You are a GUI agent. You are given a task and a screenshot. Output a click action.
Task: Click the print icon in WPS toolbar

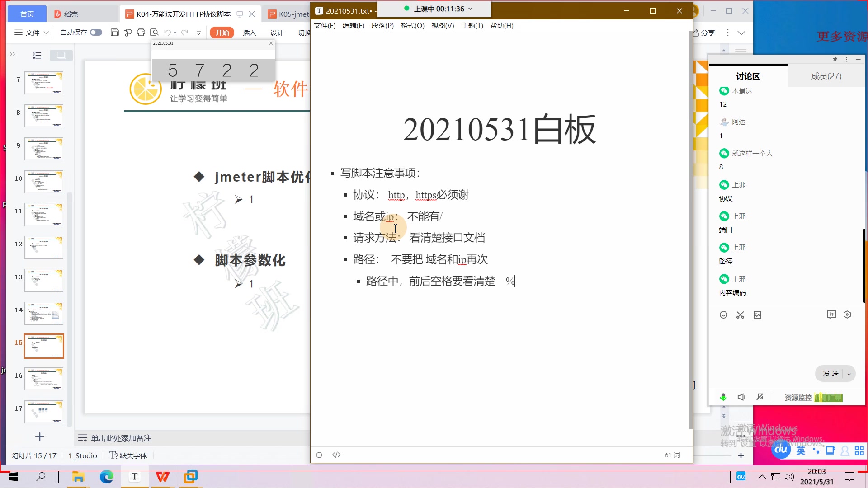(x=141, y=33)
